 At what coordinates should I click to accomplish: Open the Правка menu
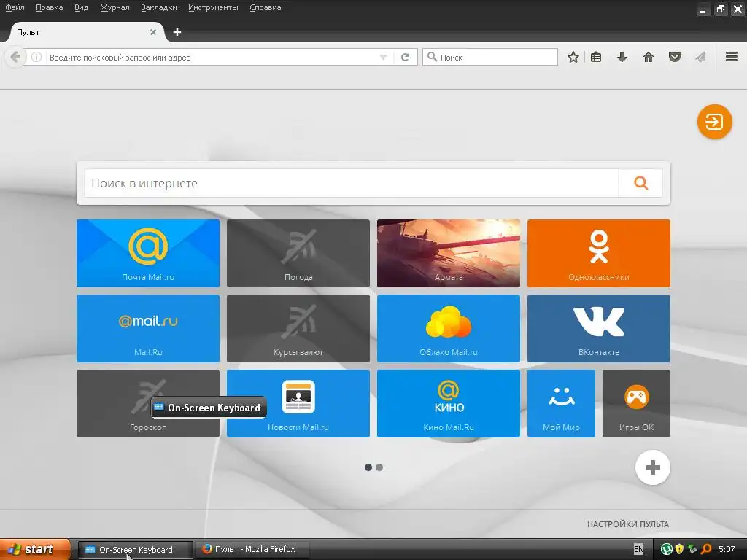(50, 7)
